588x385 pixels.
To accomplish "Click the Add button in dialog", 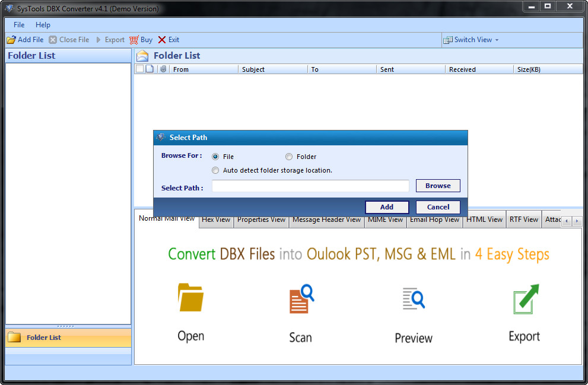I will [x=387, y=207].
